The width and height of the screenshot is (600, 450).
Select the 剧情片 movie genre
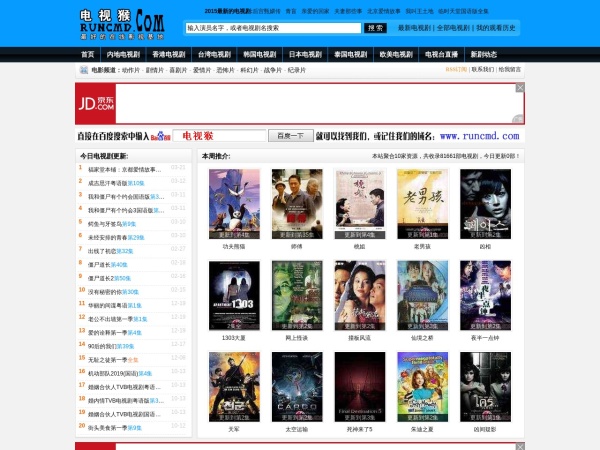(x=155, y=70)
